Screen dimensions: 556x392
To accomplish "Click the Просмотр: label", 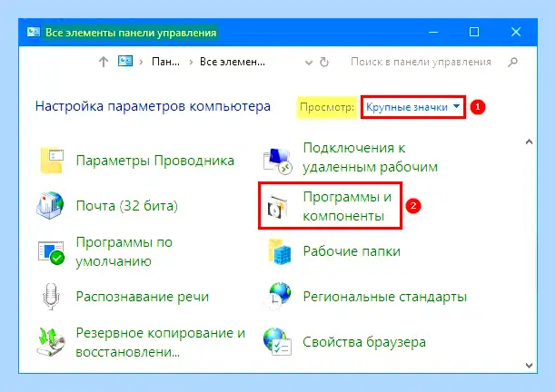I will (326, 107).
